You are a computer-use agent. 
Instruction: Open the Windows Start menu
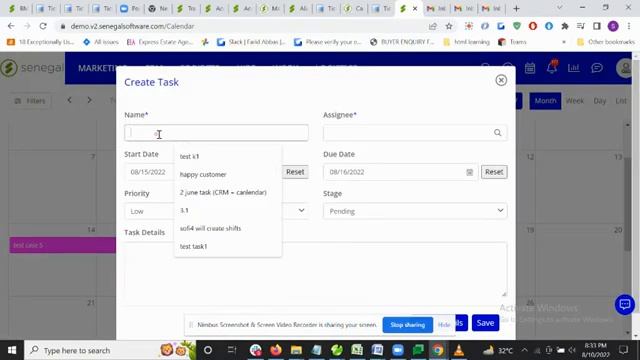point(12,350)
